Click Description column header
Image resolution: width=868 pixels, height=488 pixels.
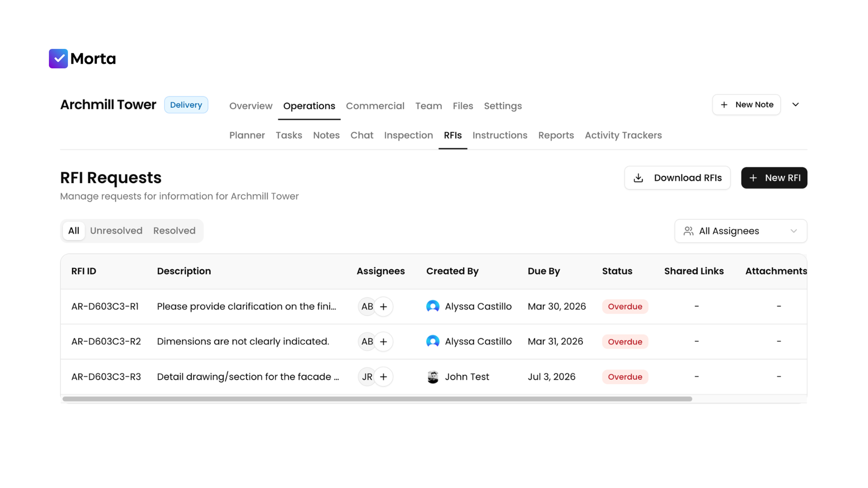coord(184,271)
